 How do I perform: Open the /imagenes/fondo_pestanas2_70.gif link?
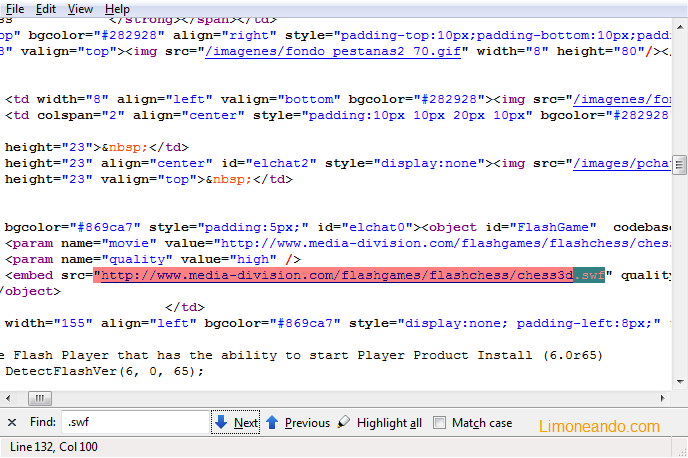tap(333, 51)
